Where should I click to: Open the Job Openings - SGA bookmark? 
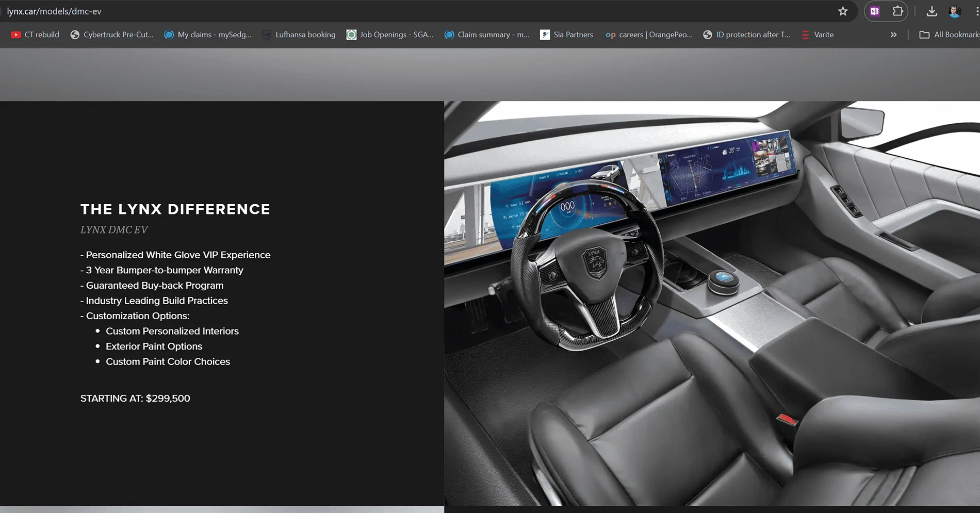(390, 35)
